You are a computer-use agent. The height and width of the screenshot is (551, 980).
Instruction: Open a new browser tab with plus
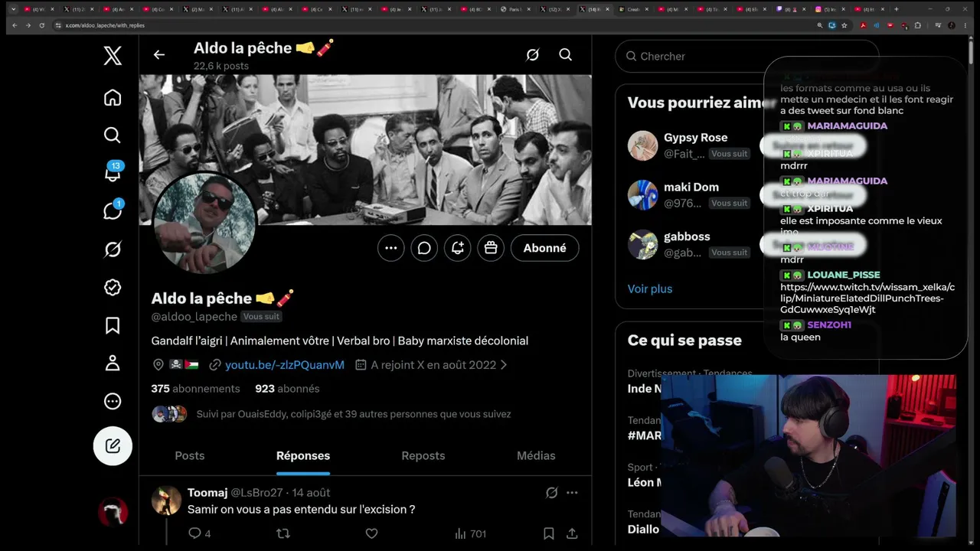click(897, 9)
